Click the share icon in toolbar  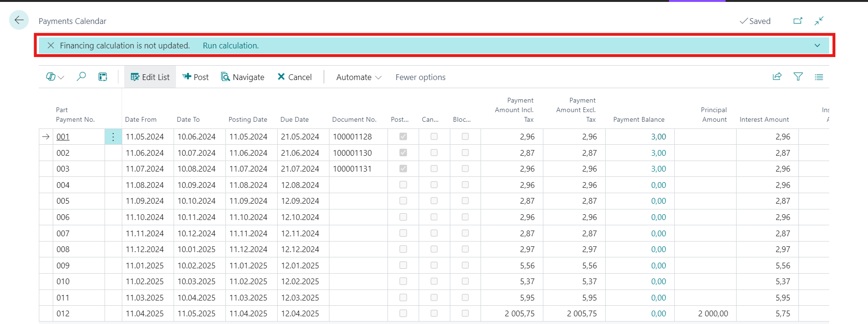point(777,77)
